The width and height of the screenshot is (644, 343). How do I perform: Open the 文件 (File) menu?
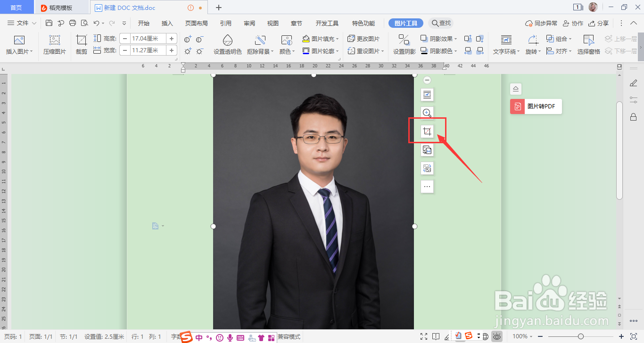coord(22,23)
